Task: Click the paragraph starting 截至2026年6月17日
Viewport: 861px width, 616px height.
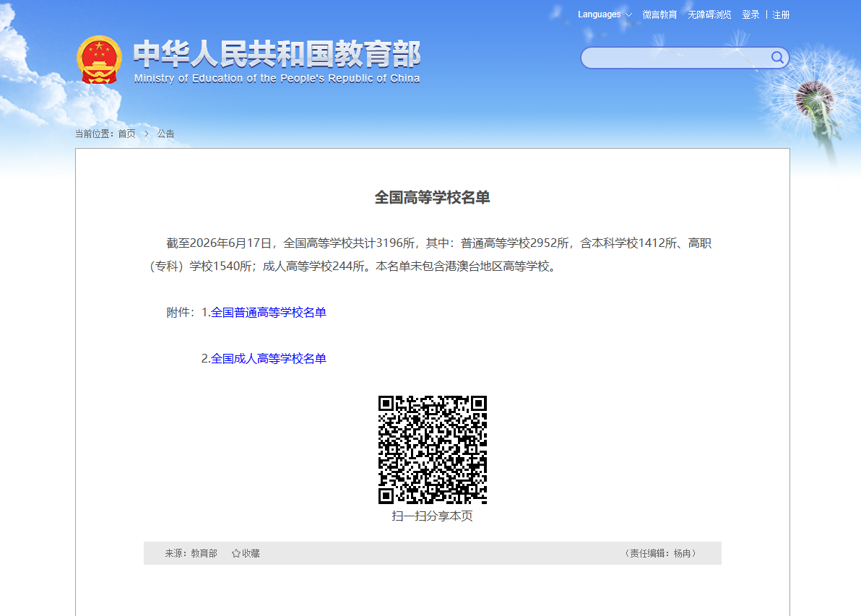Action: (x=431, y=255)
